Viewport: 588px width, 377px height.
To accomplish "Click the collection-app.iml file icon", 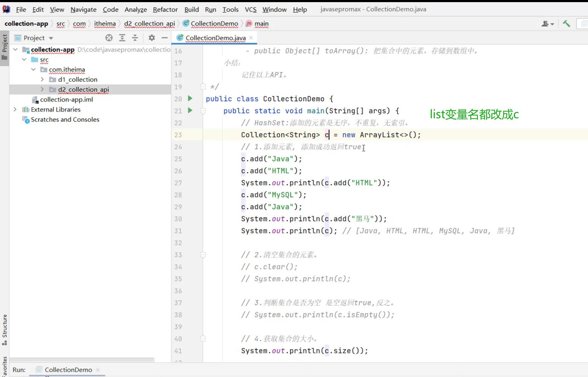I will coord(35,99).
